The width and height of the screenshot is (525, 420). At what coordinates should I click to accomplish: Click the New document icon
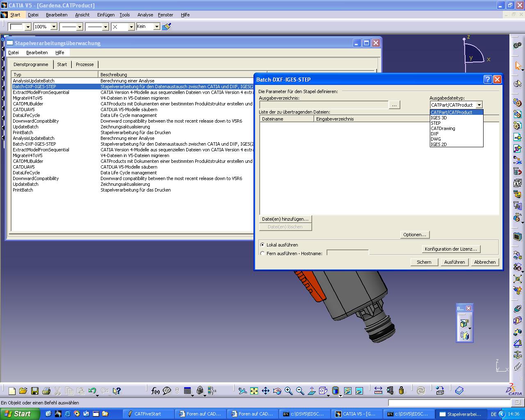(12, 391)
